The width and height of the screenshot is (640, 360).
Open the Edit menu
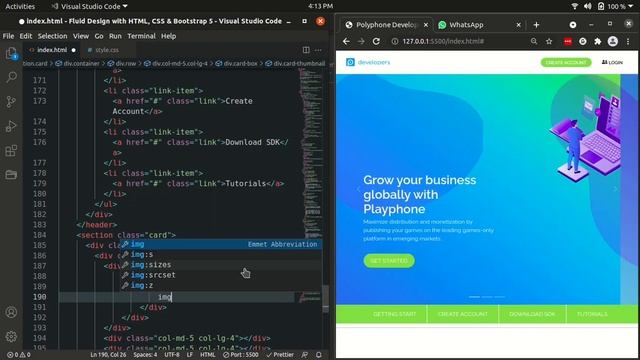(26, 36)
